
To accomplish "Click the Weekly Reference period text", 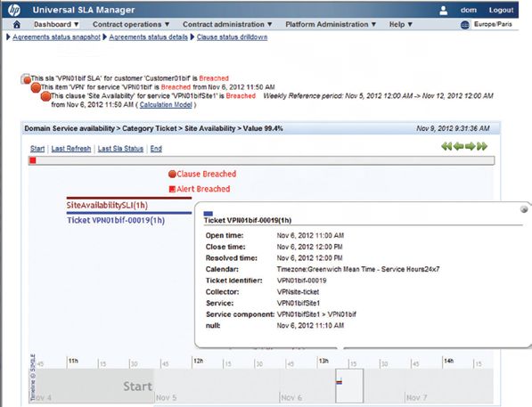I will pos(379,96).
